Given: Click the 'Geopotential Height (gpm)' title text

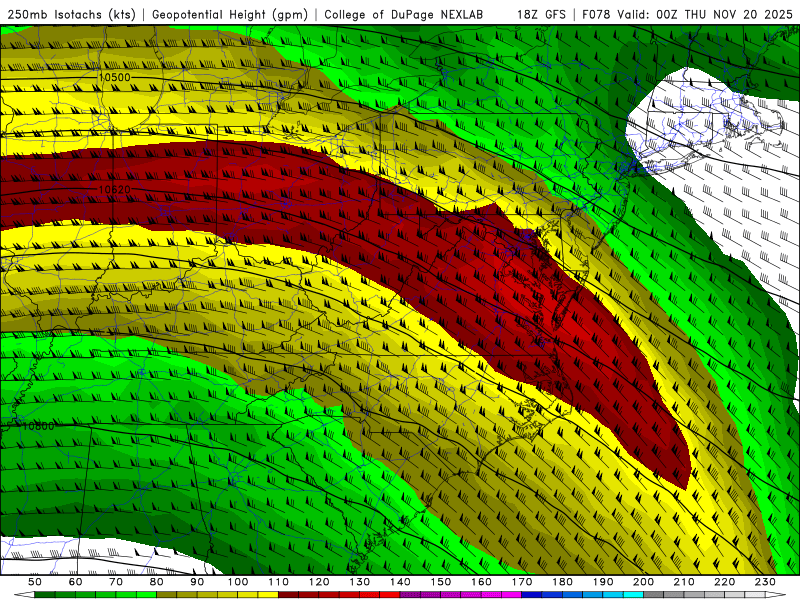Looking at the screenshot, I should tap(230, 15).
